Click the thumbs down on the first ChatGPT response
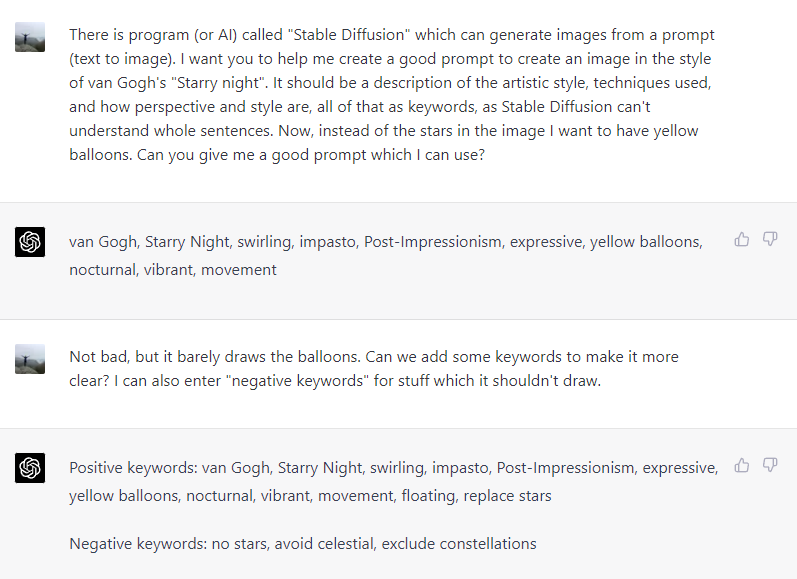Screen dimensions: 797x579 [x=770, y=239]
